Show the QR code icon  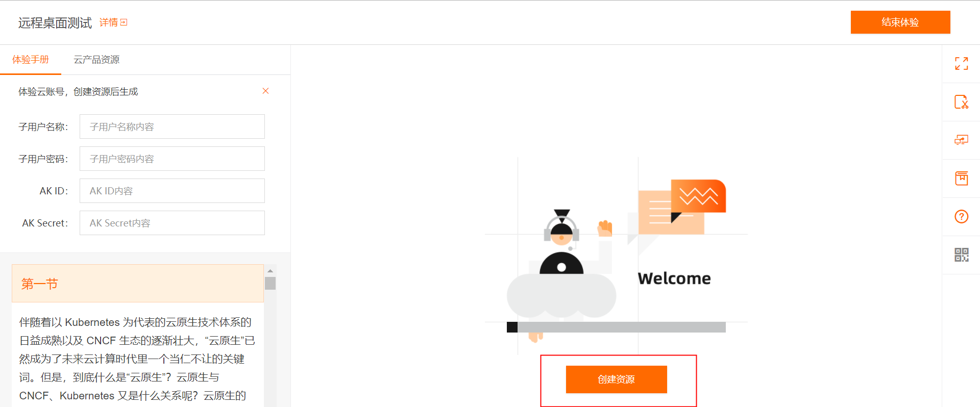coord(961,255)
